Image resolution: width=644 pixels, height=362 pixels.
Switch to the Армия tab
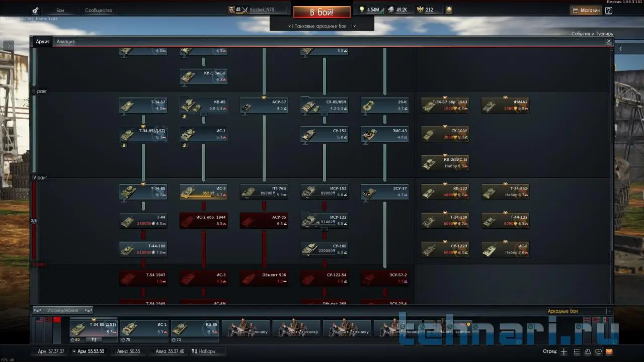point(43,42)
